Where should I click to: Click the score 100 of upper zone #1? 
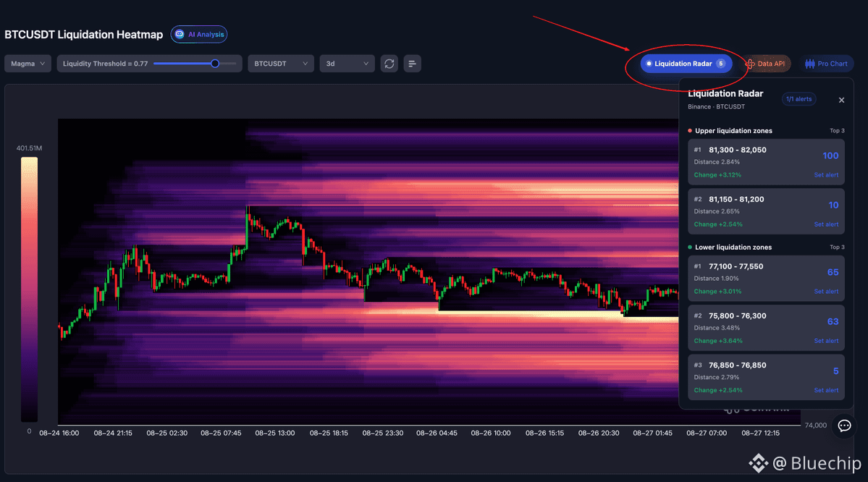point(830,156)
